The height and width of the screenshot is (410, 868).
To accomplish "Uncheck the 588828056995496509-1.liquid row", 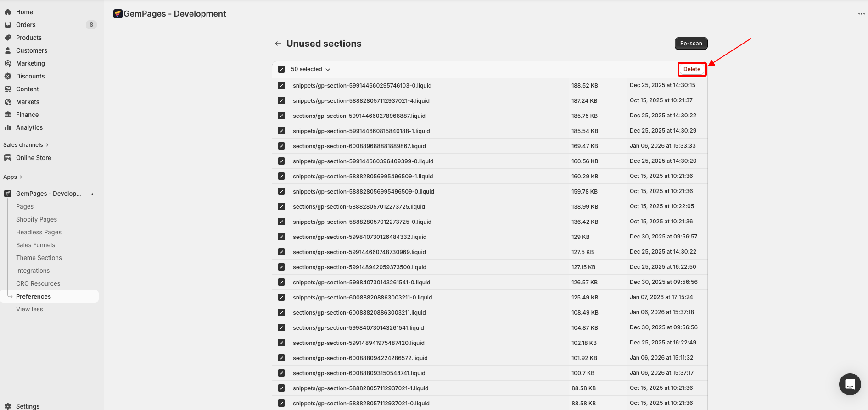I will tap(281, 176).
